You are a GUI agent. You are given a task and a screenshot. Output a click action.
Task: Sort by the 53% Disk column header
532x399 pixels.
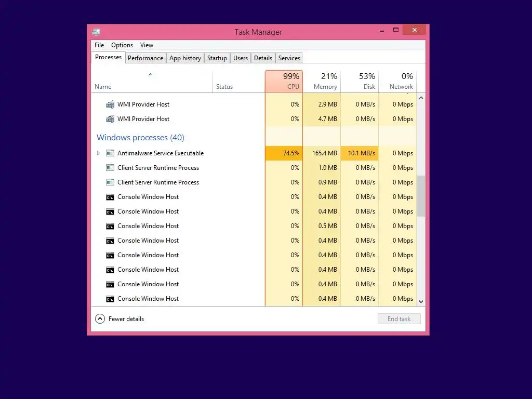coord(360,82)
